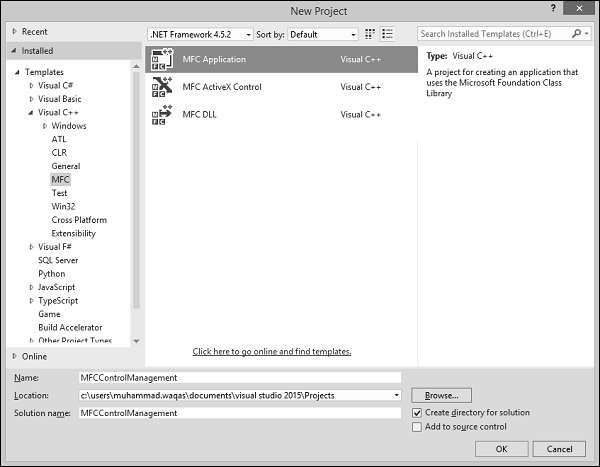Viewport: 600px width, 467px height.
Task: Select the Extensibility category
Action: pos(73,234)
